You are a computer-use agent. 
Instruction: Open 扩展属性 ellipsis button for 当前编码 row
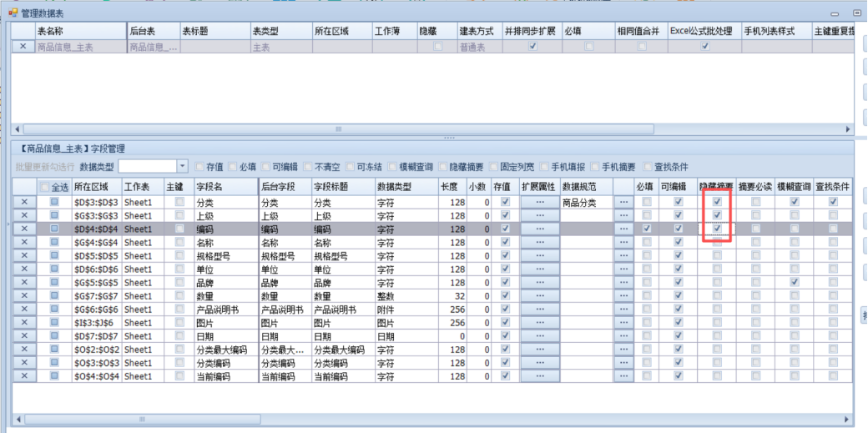point(539,376)
